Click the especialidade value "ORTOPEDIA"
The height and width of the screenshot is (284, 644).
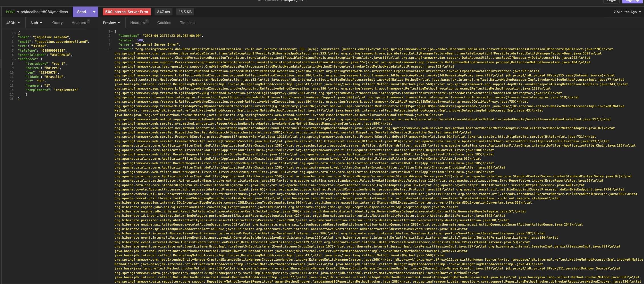click(60, 55)
